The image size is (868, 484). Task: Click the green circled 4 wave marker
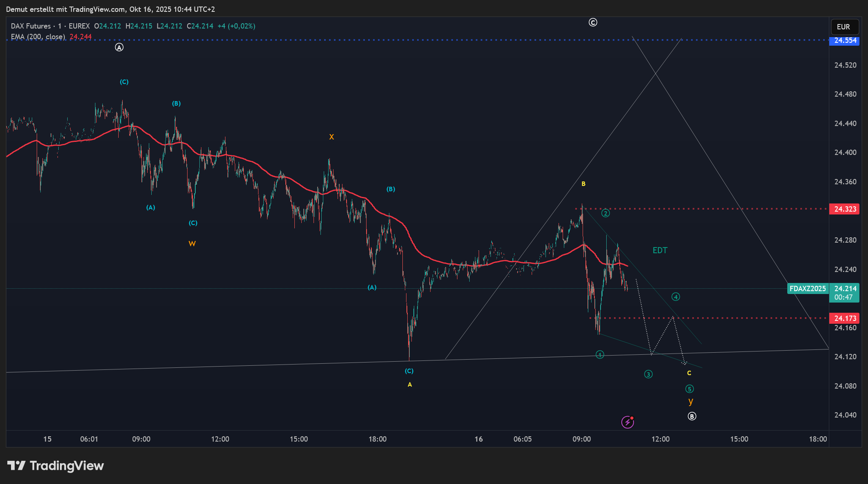(676, 297)
